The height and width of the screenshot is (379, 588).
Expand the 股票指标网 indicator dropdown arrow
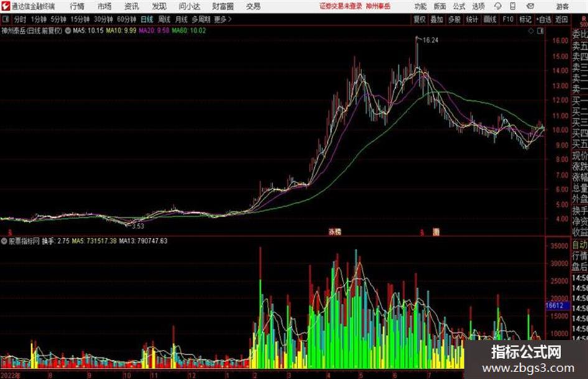pos(4,241)
